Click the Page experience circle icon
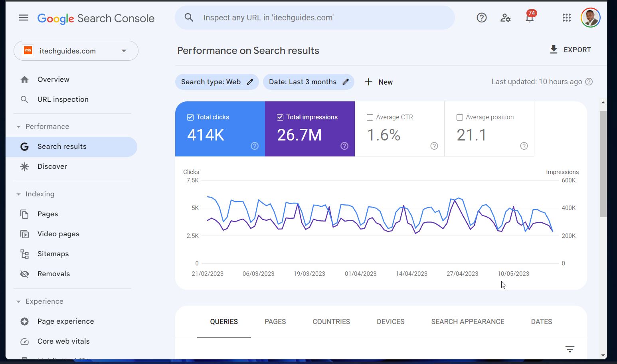The image size is (617, 364). pyautogui.click(x=24, y=321)
